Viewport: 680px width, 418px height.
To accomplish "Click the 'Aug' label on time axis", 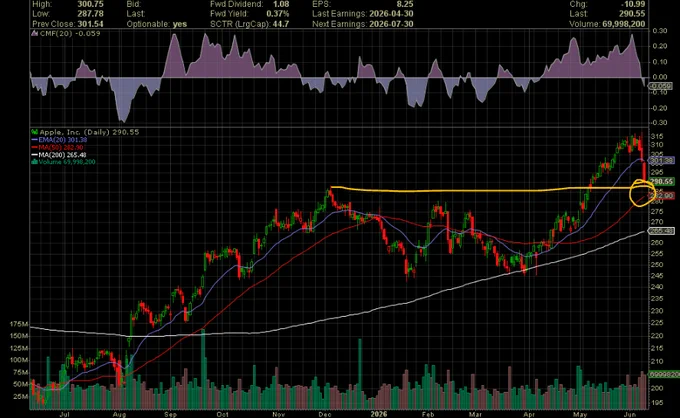I will click(x=119, y=415).
